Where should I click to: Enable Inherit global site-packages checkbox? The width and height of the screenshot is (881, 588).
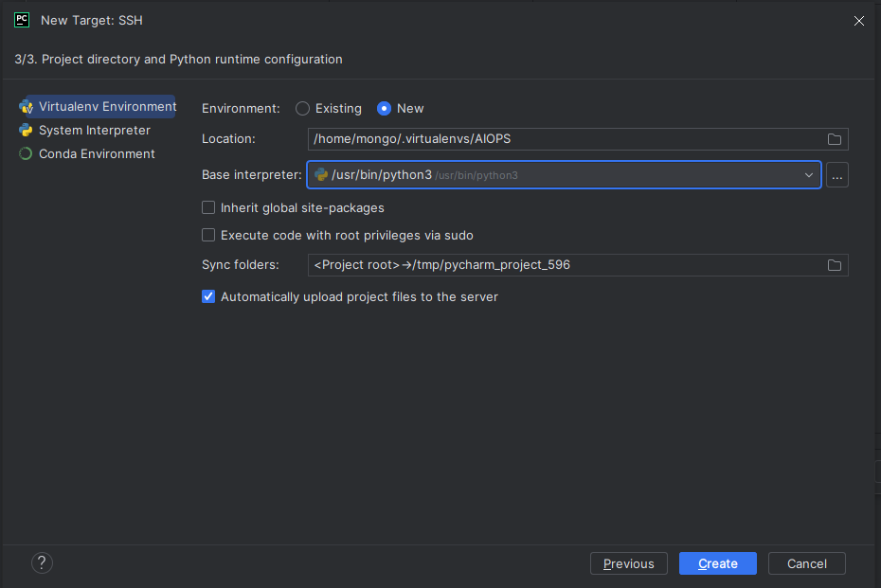[x=208, y=207]
